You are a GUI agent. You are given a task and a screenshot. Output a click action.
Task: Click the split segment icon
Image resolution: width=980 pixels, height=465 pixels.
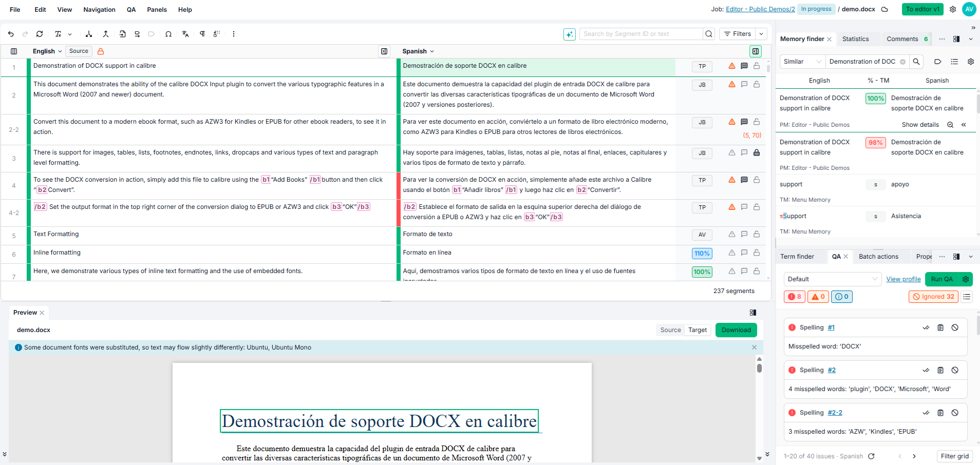point(89,34)
